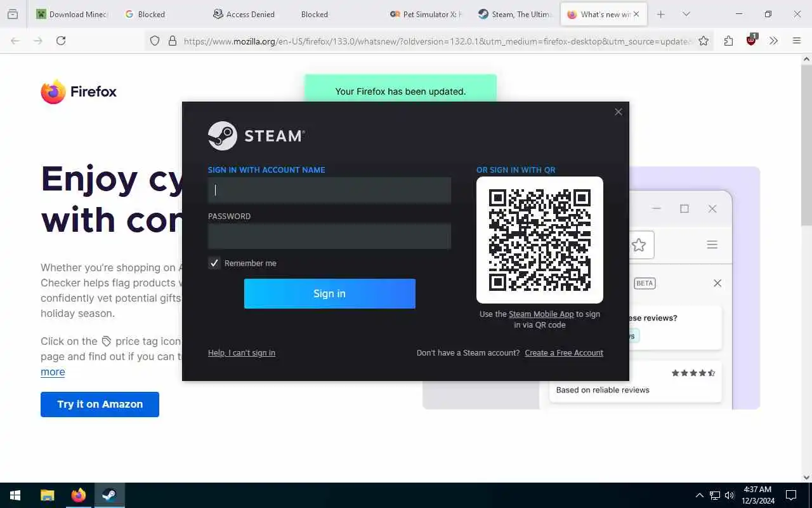Reload the current page
This screenshot has width=812, height=508.
tap(61, 41)
